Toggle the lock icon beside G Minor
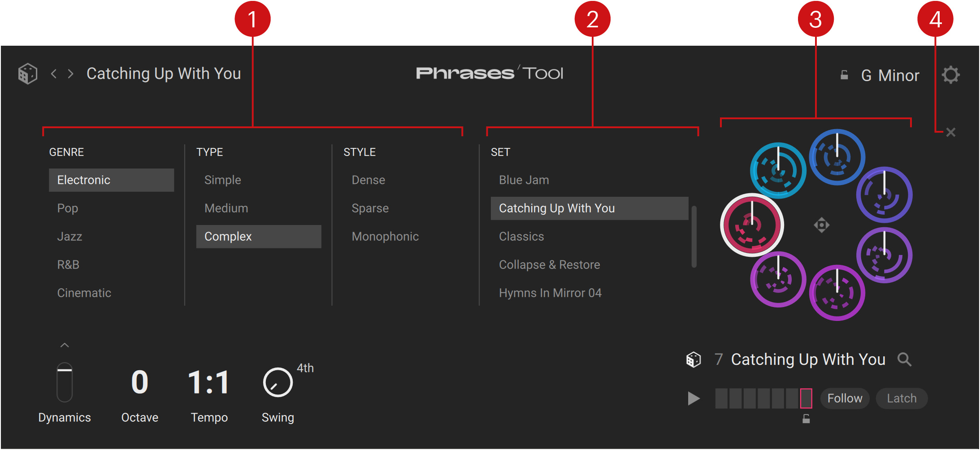 point(844,75)
